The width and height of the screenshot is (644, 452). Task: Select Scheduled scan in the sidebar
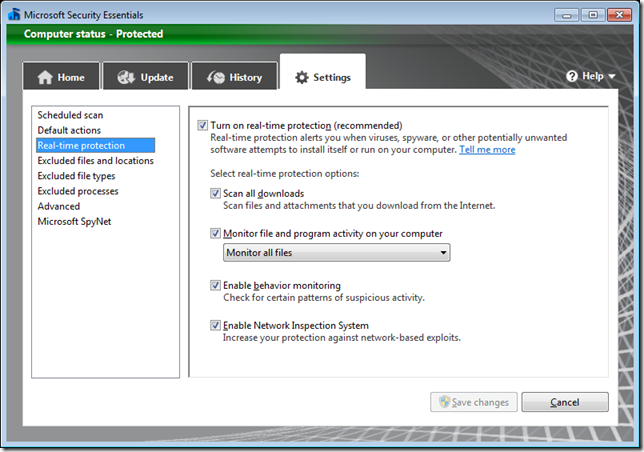(x=70, y=115)
